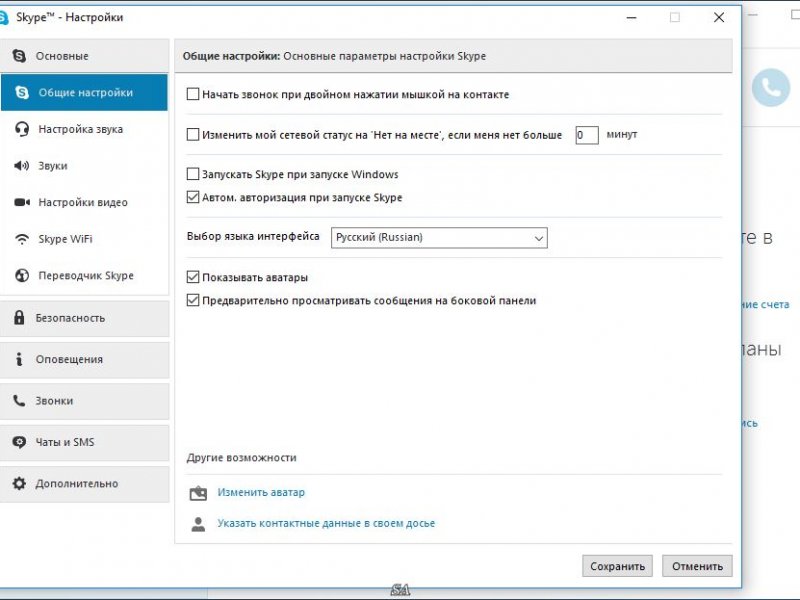This screenshot has width=800, height=600.
Task: Click the avatar picture icon beside Изменить аватар
Action: 198,493
